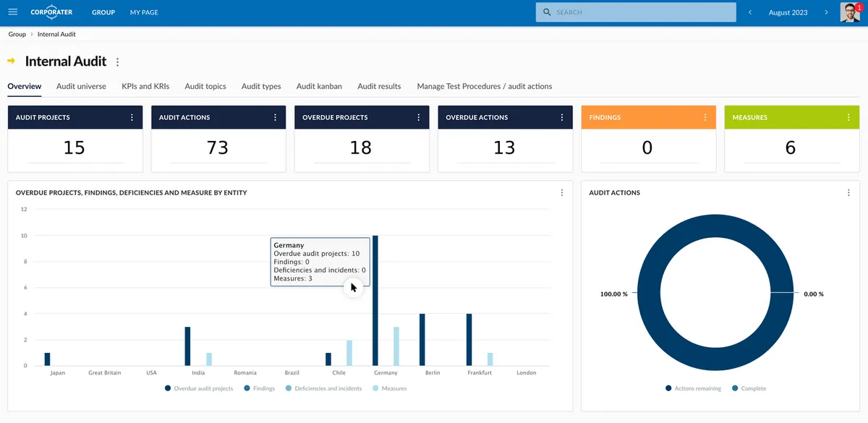
Task: Click the Overdue Actions value 13
Action: 504,148
